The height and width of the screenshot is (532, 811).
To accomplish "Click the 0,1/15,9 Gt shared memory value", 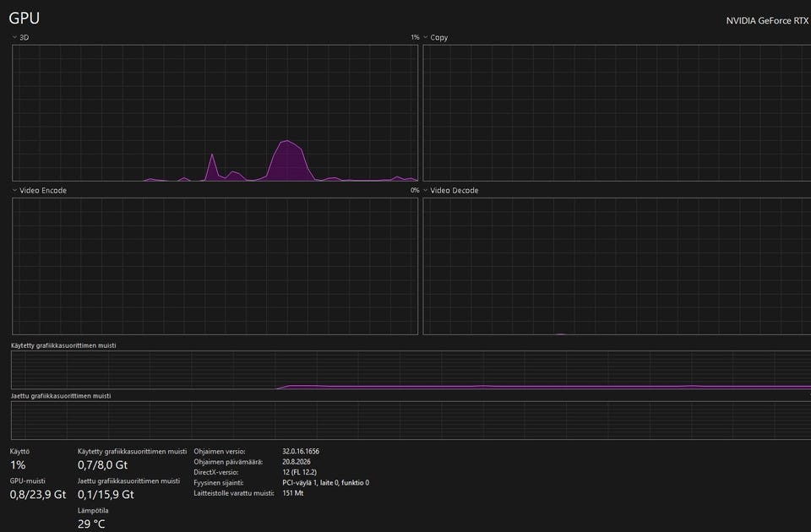I will tap(106, 494).
